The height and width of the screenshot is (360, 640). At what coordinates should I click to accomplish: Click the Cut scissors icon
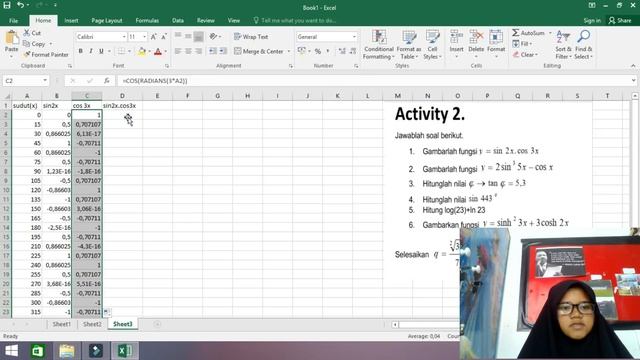coord(27,33)
